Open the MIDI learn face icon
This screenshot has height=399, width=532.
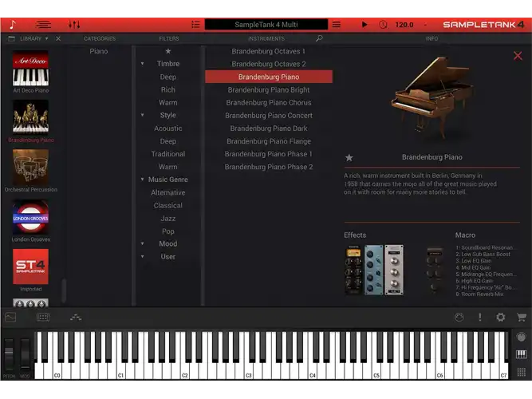459,317
